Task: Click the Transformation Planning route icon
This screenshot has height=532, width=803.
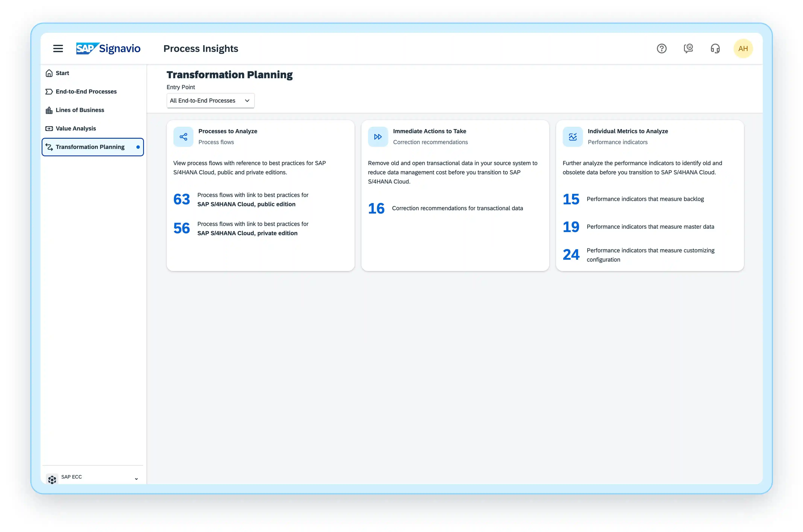Action: [x=49, y=147]
